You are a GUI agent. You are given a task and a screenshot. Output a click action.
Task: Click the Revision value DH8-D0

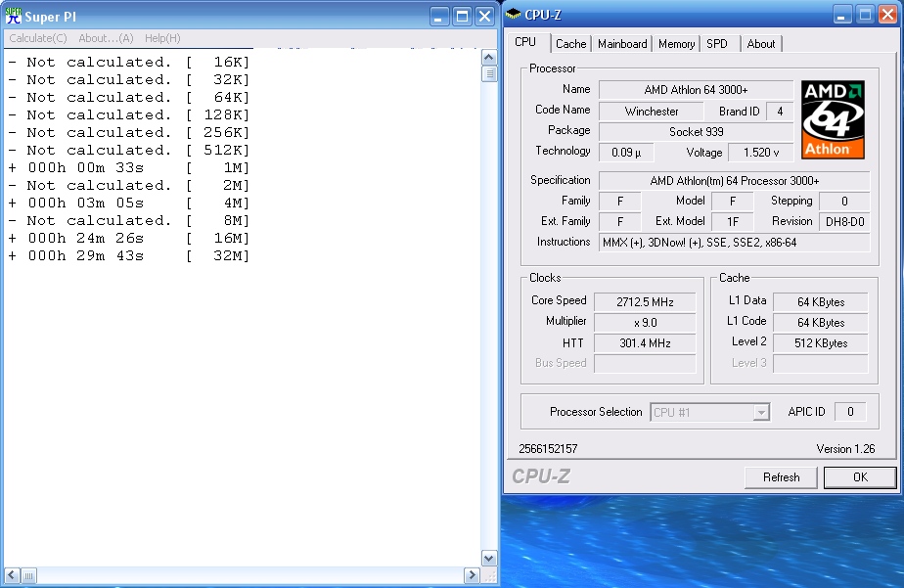point(844,222)
